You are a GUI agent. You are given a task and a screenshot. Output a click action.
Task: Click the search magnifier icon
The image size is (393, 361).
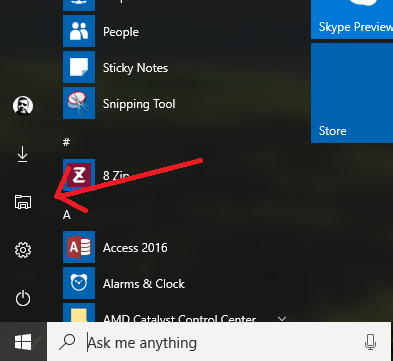67,342
